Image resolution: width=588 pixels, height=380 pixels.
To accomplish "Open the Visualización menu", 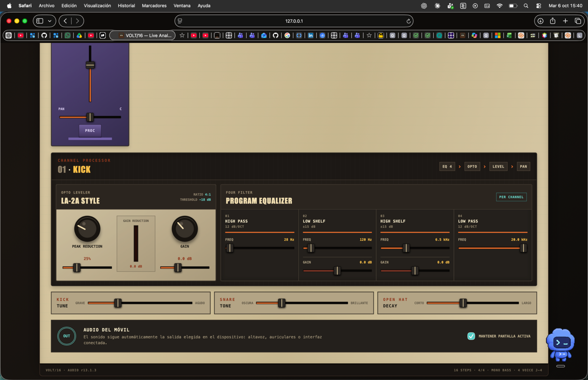I will pos(97,6).
